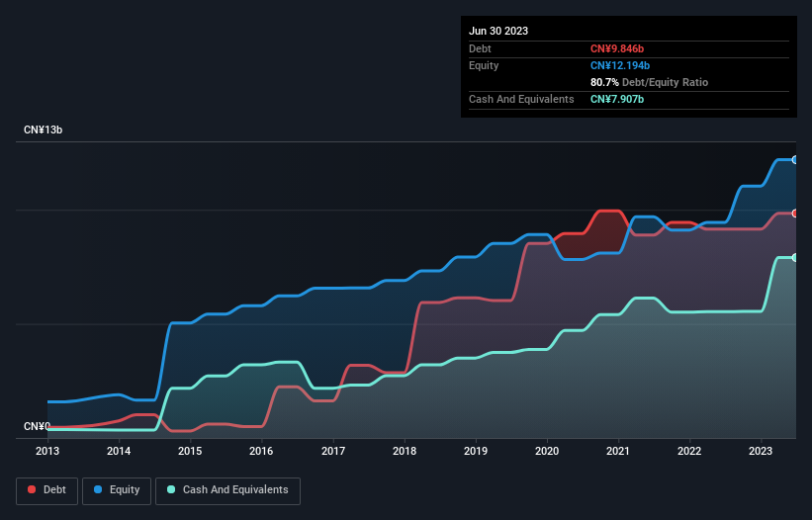Click the CN¥12.194b equity value
The height and width of the screenshot is (520, 812).
pos(620,65)
